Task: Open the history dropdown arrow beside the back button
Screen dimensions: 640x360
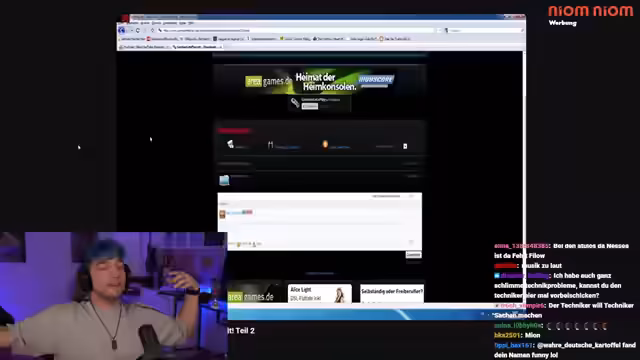Action: (131, 31)
